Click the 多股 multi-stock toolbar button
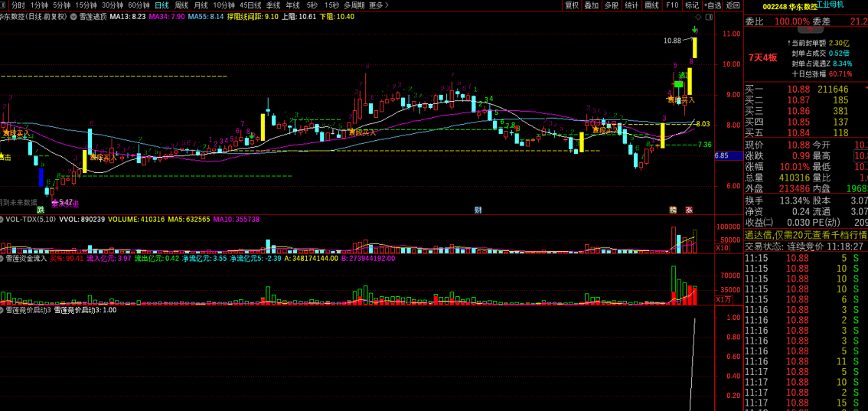The height and width of the screenshot is (411, 868). click(611, 5)
